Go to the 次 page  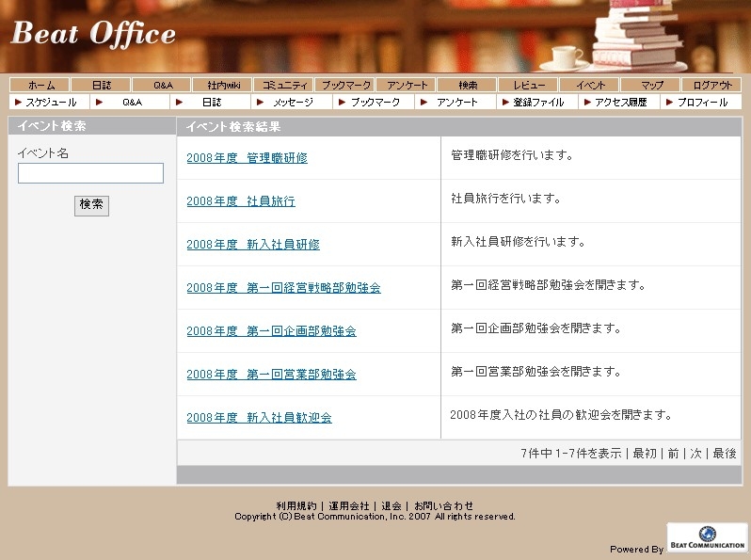pyautogui.click(x=695, y=453)
